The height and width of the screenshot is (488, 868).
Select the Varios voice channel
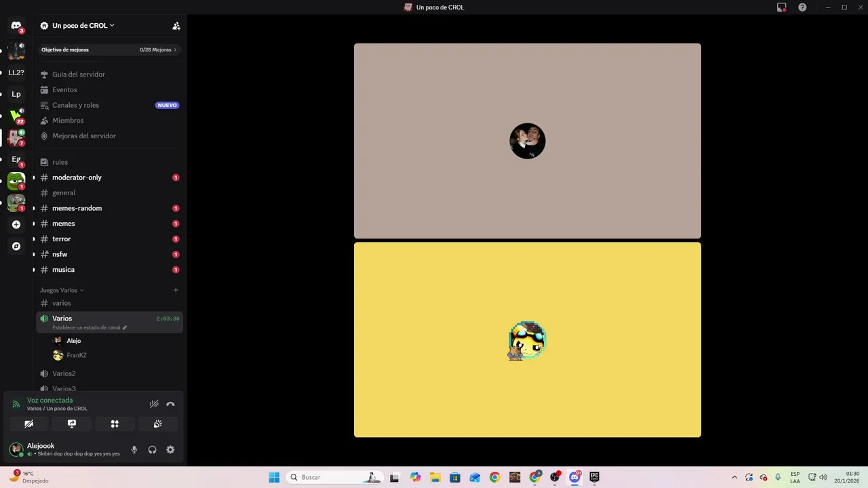[109, 322]
